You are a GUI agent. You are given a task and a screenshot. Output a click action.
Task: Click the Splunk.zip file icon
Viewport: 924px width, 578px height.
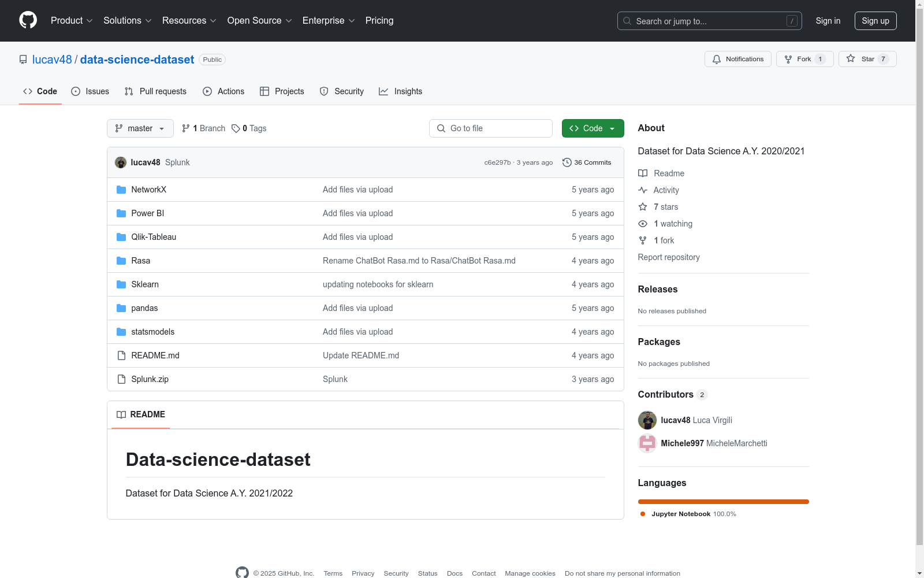point(121,379)
